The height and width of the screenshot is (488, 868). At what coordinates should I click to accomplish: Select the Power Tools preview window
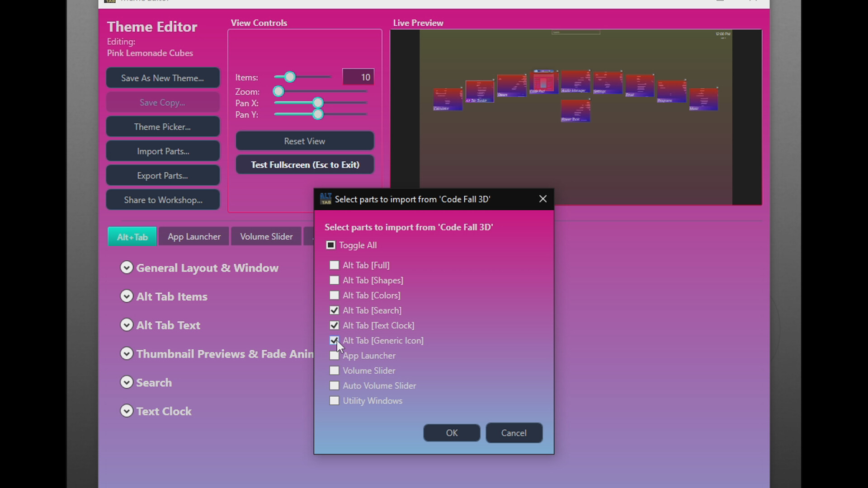click(x=576, y=110)
